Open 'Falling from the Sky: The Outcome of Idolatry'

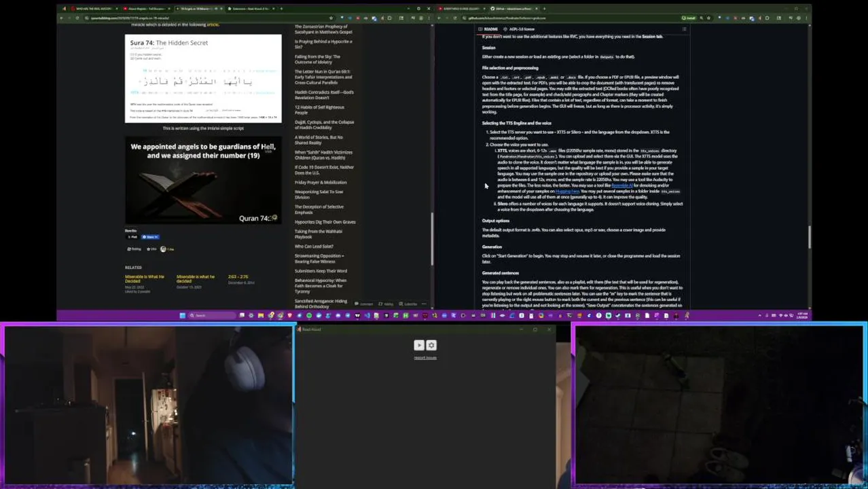(x=317, y=59)
